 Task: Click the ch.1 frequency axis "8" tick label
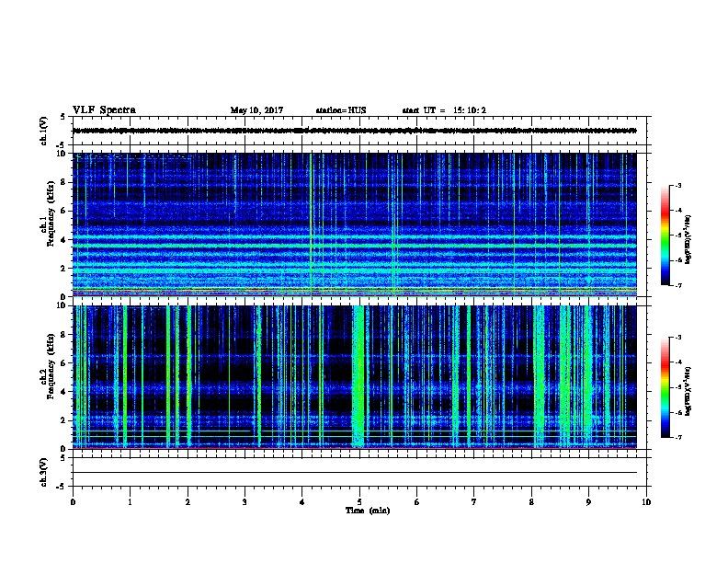click(x=63, y=182)
